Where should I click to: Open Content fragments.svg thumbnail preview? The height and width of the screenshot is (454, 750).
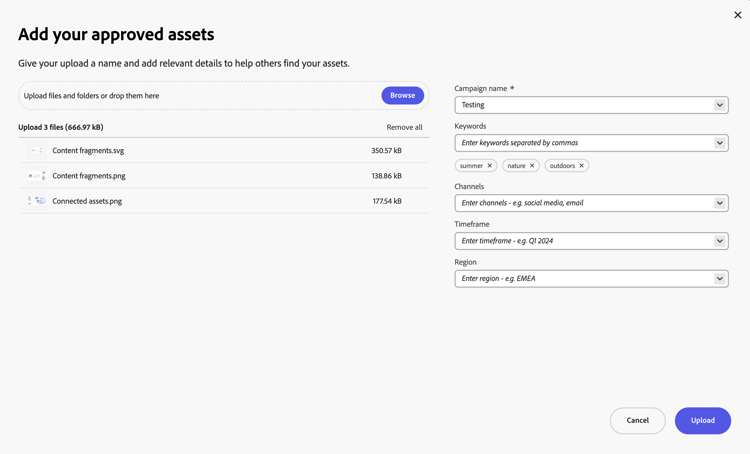pyautogui.click(x=36, y=150)
